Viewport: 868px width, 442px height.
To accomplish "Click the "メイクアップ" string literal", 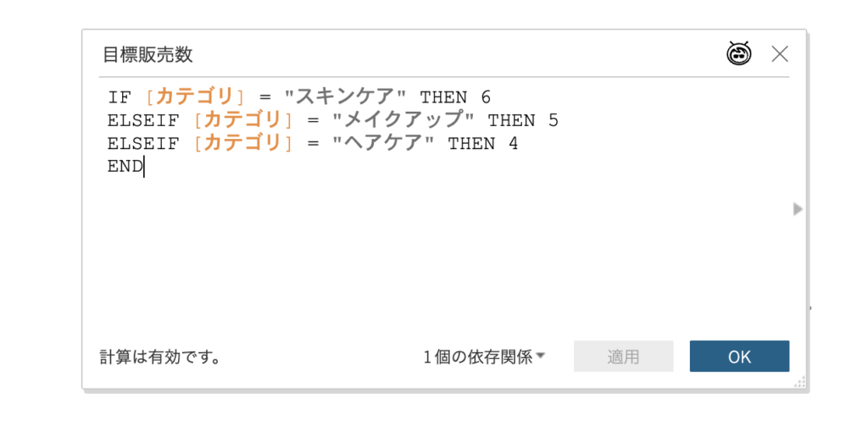I will (403, 120).
